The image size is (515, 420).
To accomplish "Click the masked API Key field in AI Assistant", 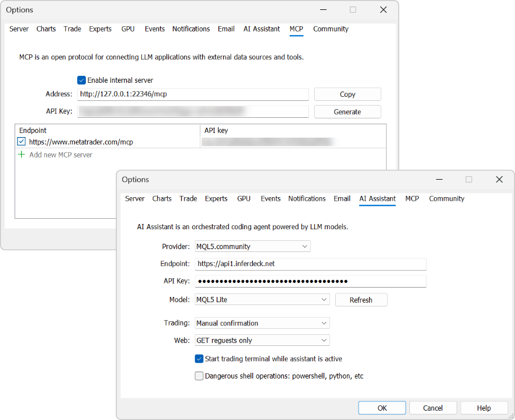I will point(311,281).
